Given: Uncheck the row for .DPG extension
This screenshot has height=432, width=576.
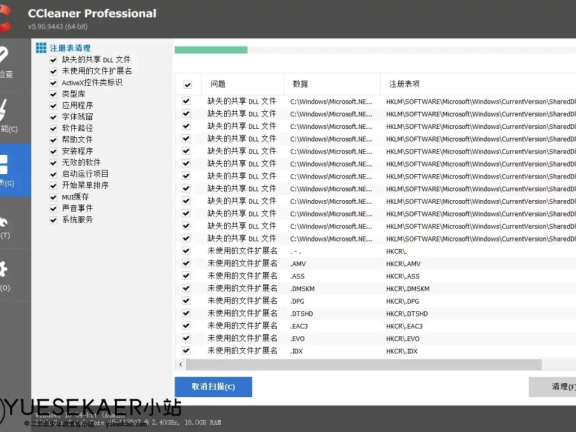Looking at the screenshot, I should [x=186, y=301].
